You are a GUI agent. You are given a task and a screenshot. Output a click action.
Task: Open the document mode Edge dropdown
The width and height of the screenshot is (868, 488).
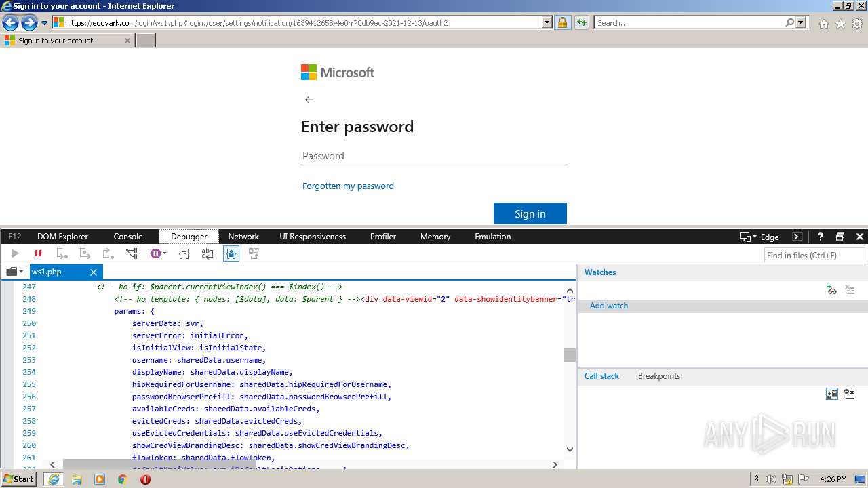tap(759, 237)
